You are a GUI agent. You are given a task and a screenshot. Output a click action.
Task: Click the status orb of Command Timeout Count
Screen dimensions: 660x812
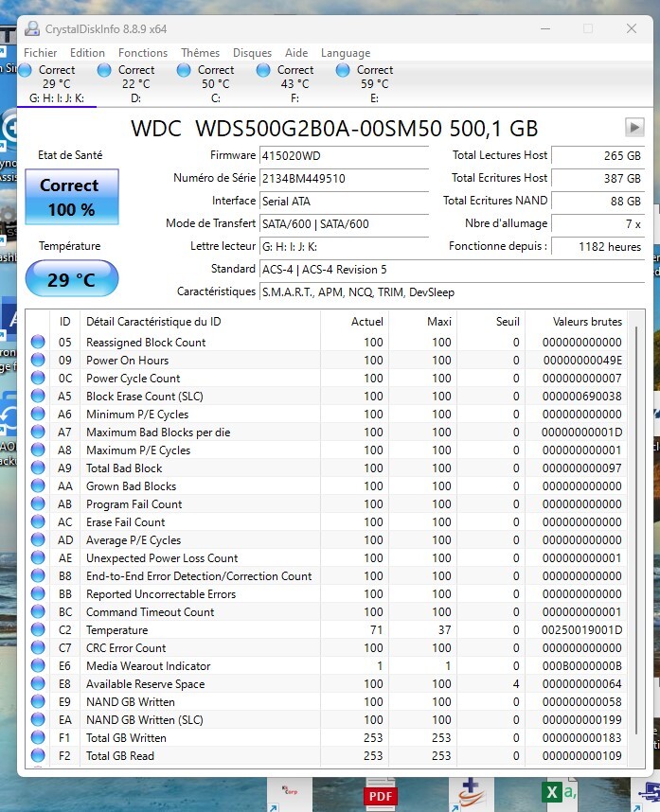click(38, 611)
